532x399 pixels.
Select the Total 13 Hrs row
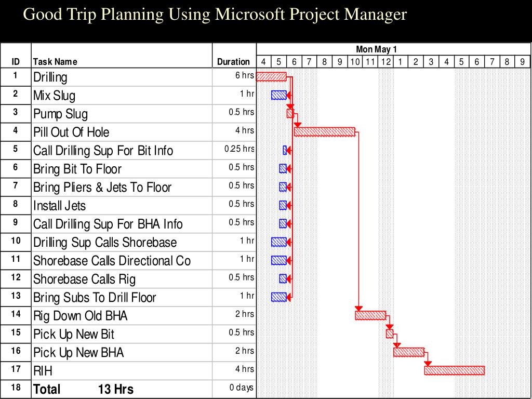pyautogui.click(x=128, y=389)
